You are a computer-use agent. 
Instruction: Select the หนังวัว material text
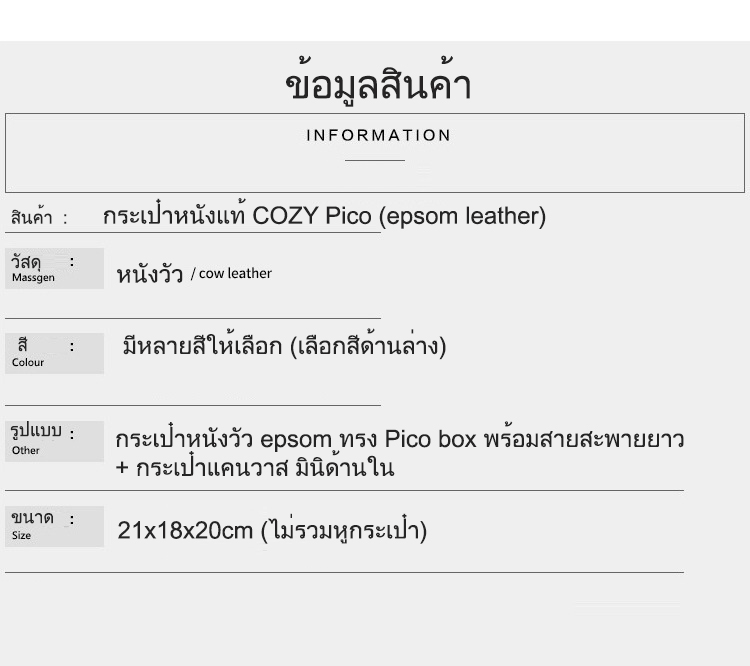pos(150,274)
